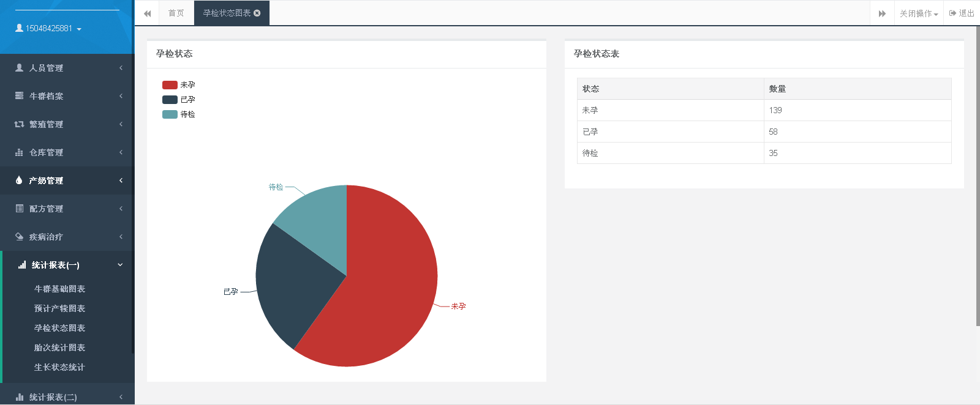The height and width of the screenshot is (405, 980).
Task: Expand the 牛群档案 menu chevron
Action: pyautogui.click(x=121, y=96)
